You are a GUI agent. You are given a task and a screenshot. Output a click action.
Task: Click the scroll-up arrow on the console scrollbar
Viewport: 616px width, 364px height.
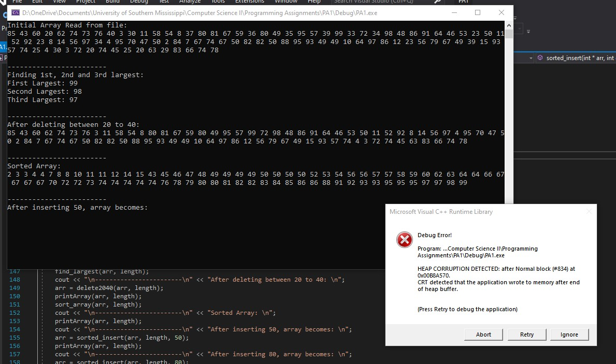(x=509, y=24)
